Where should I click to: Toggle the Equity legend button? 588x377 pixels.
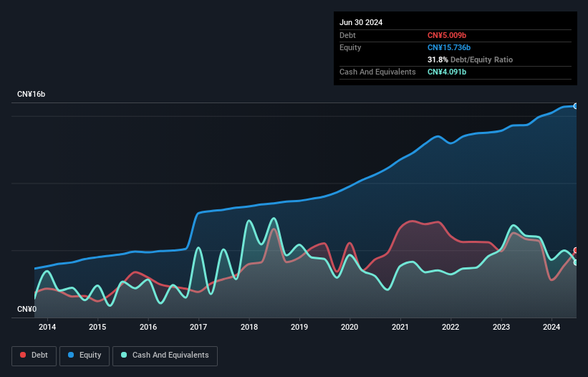[85, 355]
